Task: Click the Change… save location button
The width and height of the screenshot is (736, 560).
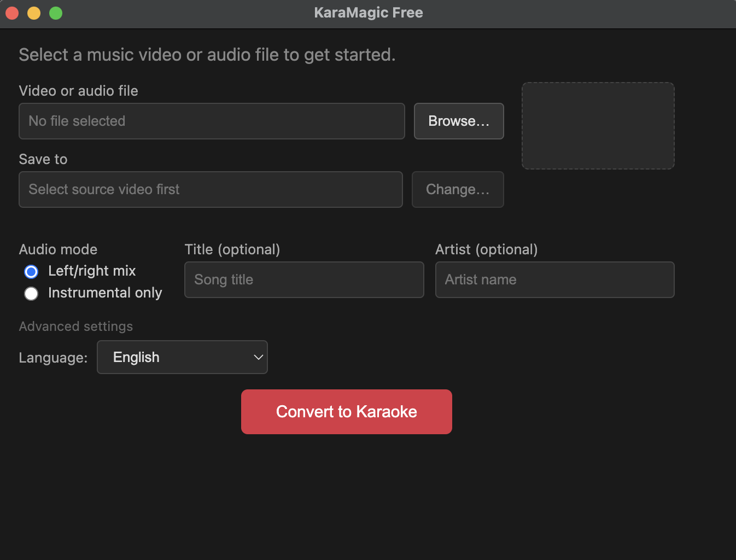Action: coord(458,189)
